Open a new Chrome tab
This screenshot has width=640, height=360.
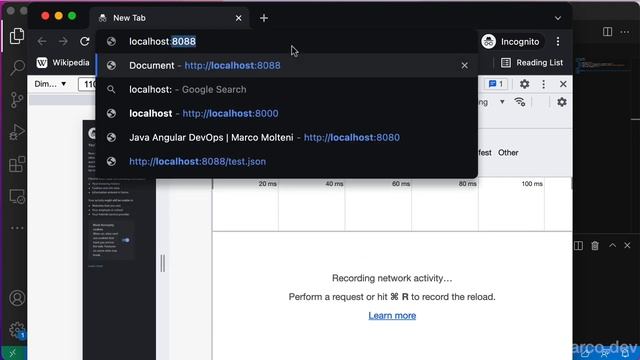point(264,18)
